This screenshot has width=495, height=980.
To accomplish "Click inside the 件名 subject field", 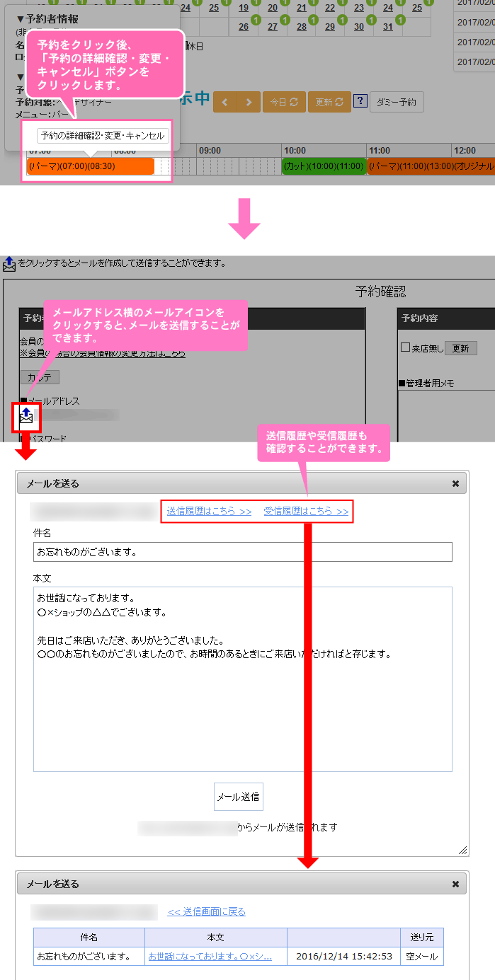I will [242, 552].
